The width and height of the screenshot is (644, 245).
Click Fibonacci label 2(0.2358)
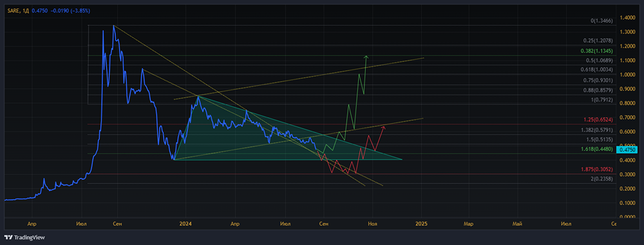[601, 179]
